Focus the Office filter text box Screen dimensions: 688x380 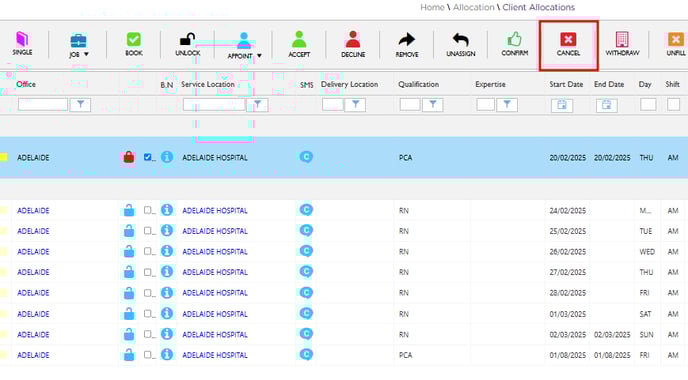[43, 104]
